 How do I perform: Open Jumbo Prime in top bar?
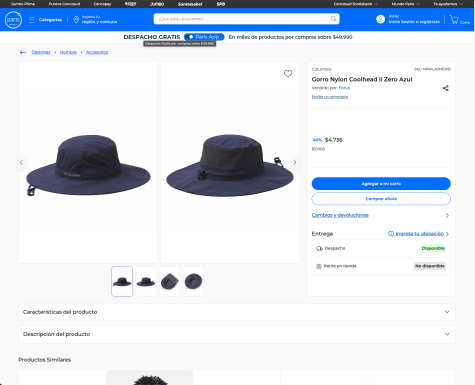tap(23, 4)
